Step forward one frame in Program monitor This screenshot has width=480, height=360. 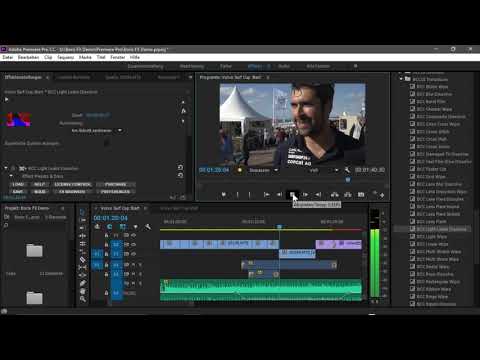tap(305, 195)
